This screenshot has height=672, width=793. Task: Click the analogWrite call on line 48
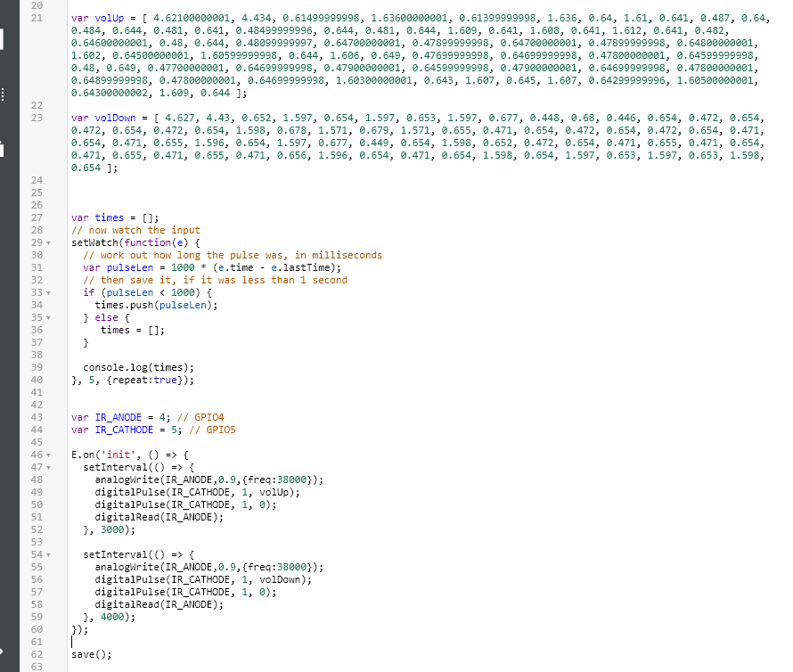coord(208,479)
